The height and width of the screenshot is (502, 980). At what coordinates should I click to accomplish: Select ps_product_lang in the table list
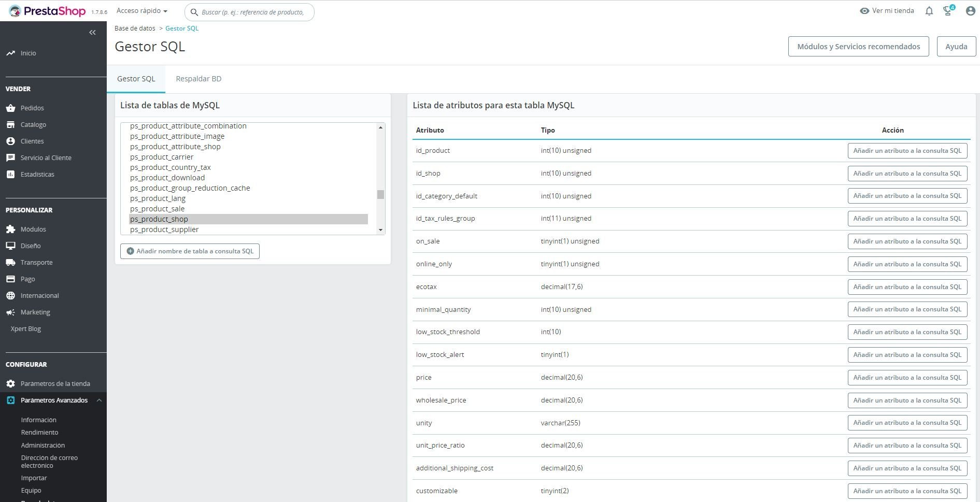[248, 198]
